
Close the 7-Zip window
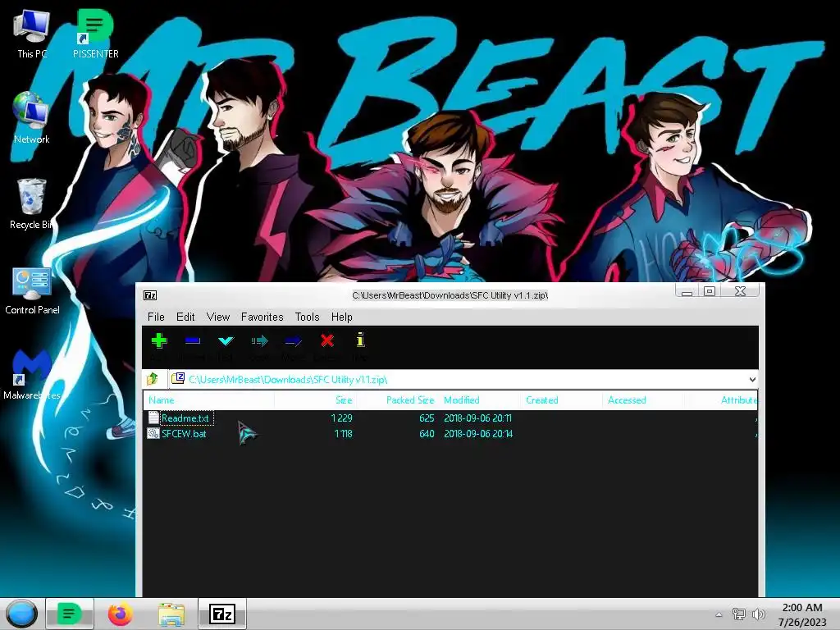741,291
